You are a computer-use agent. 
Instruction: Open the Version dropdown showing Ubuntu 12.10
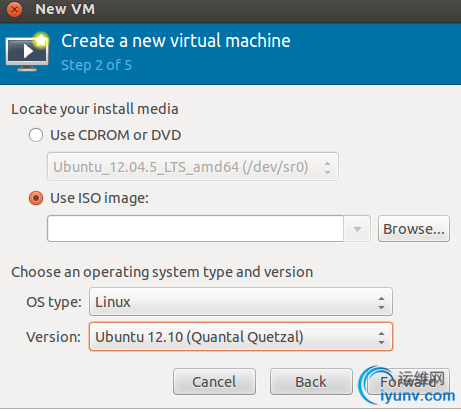tap(241, 337)
